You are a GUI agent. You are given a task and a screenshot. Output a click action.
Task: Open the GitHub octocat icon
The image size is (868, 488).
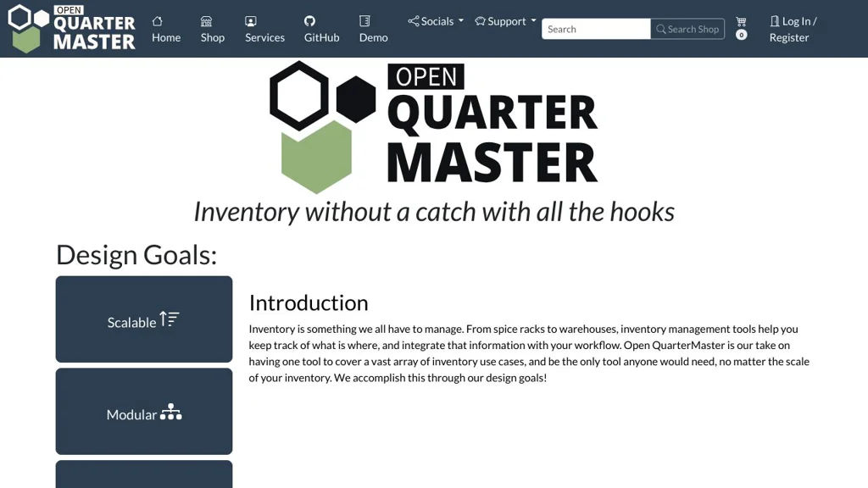pos(309,21)
